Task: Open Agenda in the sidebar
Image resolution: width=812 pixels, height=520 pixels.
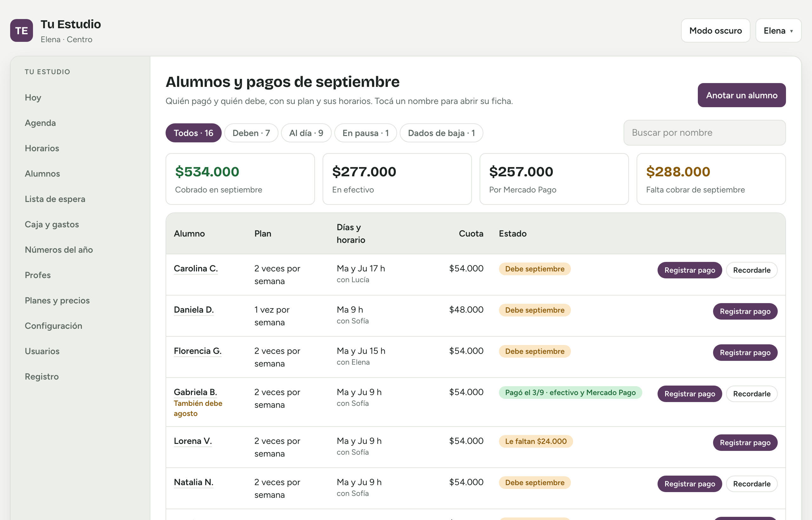Action: coord(40,123)
